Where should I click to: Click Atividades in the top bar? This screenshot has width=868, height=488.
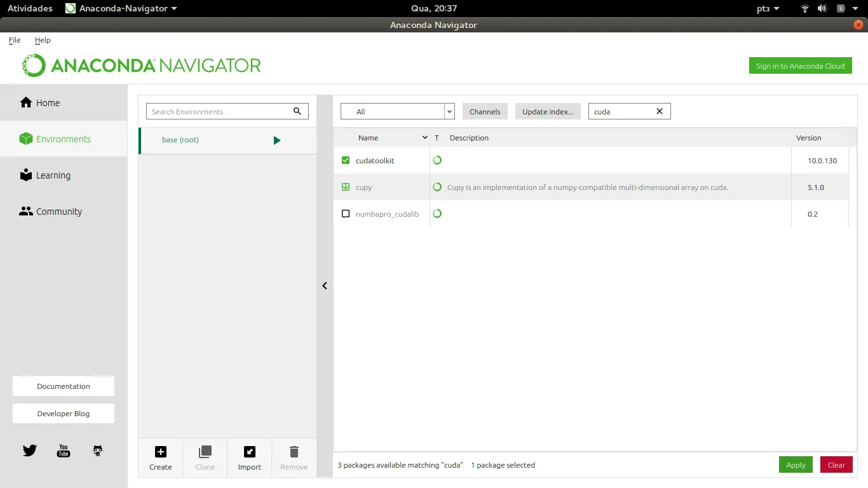point(30,8)
